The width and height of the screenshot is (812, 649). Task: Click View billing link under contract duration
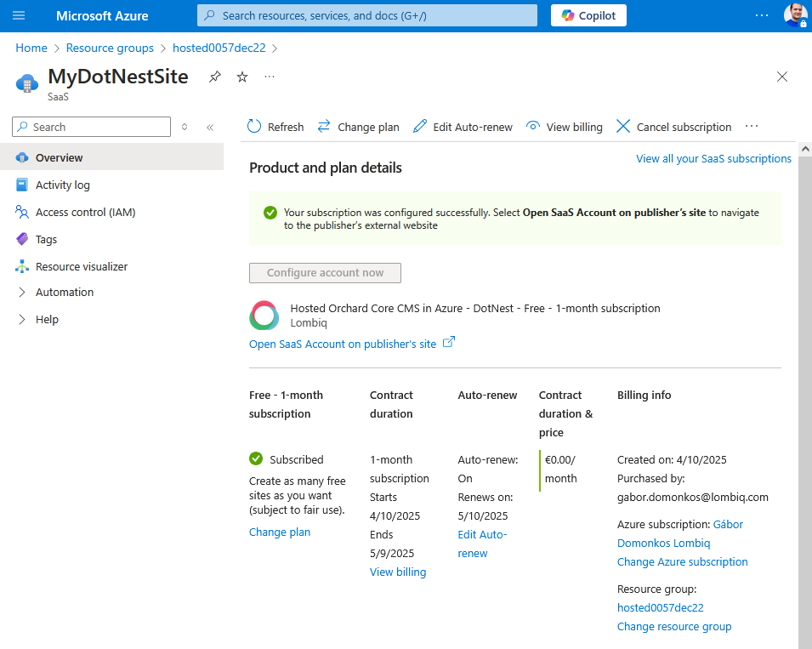pyautogui.click(x=398, y=572)
